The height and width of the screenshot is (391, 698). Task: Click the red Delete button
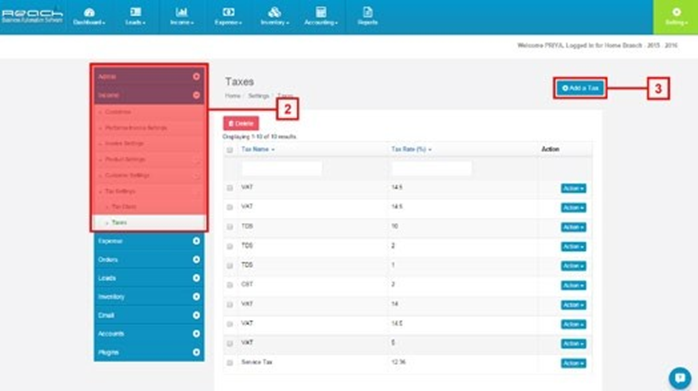241,123
